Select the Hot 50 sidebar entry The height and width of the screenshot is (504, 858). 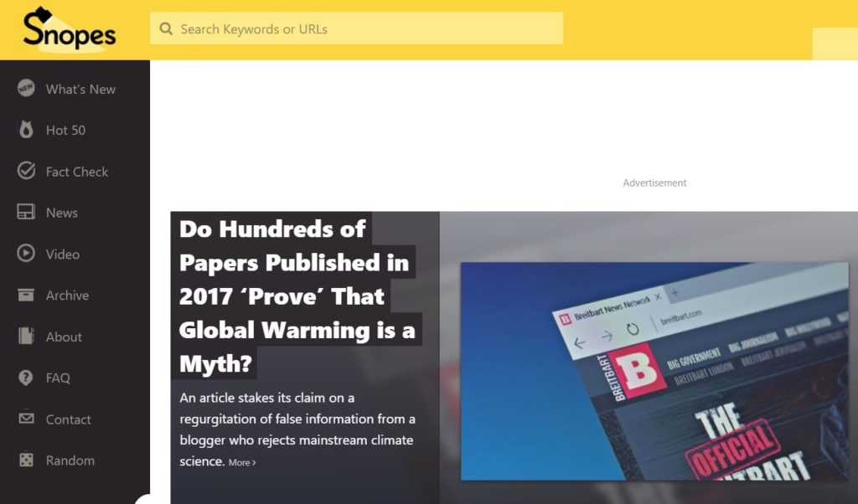(x=67, y=130)
